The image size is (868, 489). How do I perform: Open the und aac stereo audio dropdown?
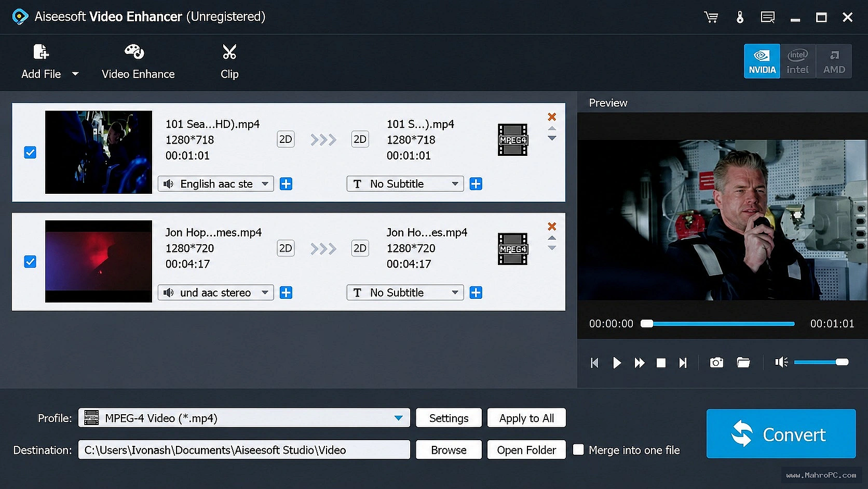point(215,293)
